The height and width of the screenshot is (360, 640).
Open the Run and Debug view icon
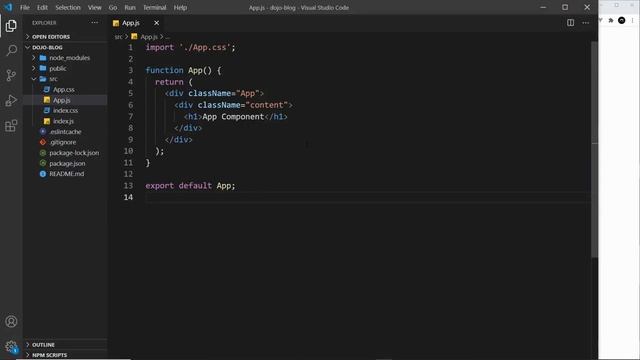(11, 100)
